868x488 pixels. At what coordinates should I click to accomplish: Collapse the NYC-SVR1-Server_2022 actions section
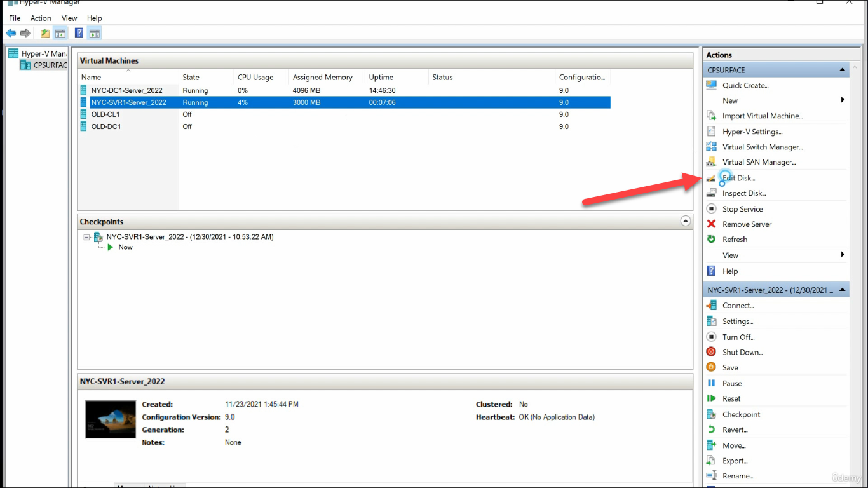pos(843,290)
